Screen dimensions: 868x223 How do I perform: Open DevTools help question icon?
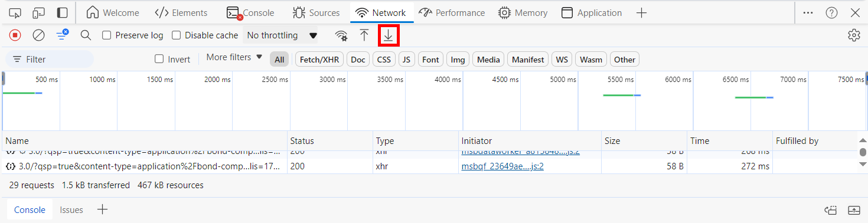831,12
